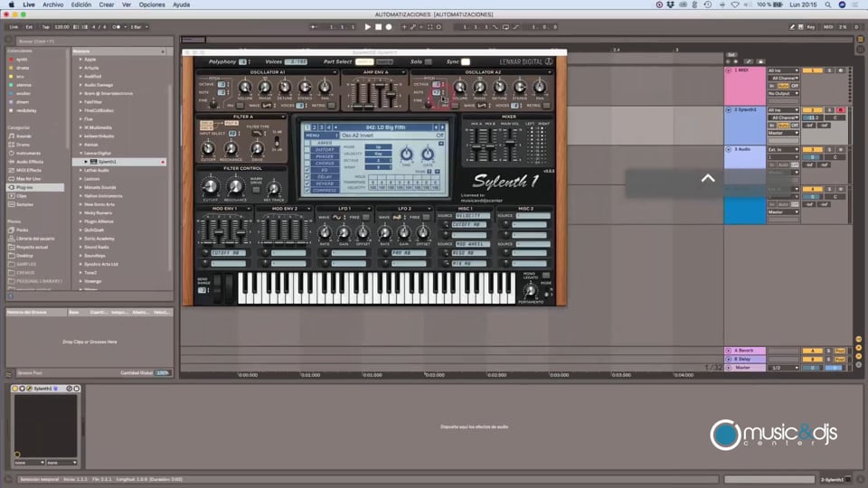Open Packs in the browser Places
Viewport: 868px width, 488px height.
[22, 230]
